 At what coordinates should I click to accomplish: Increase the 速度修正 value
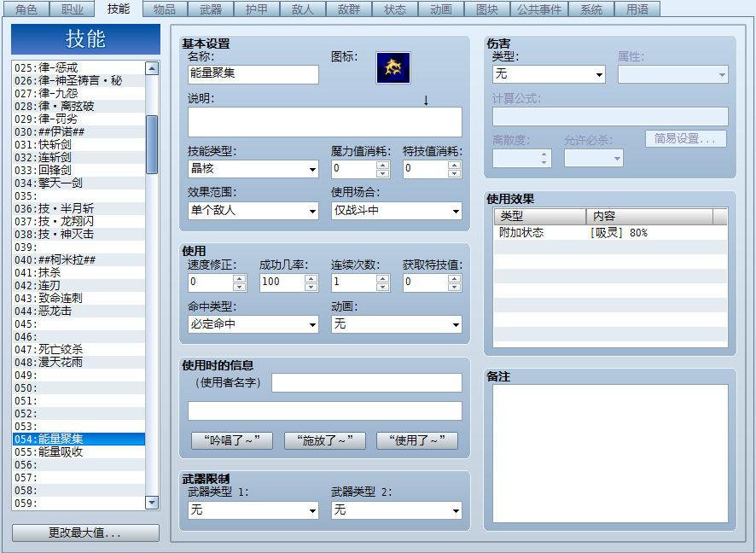click(x=239, y=278)
